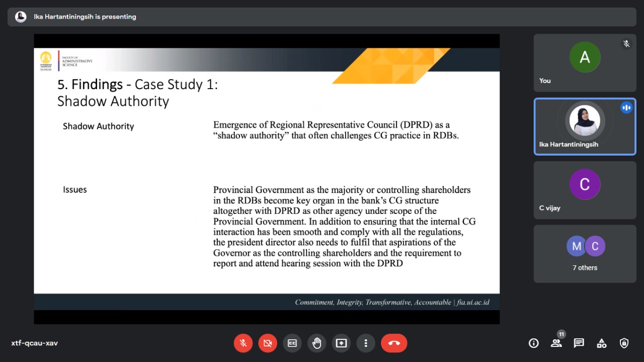Turn on closed captions
Screen dimensions: 644x362
292,343
